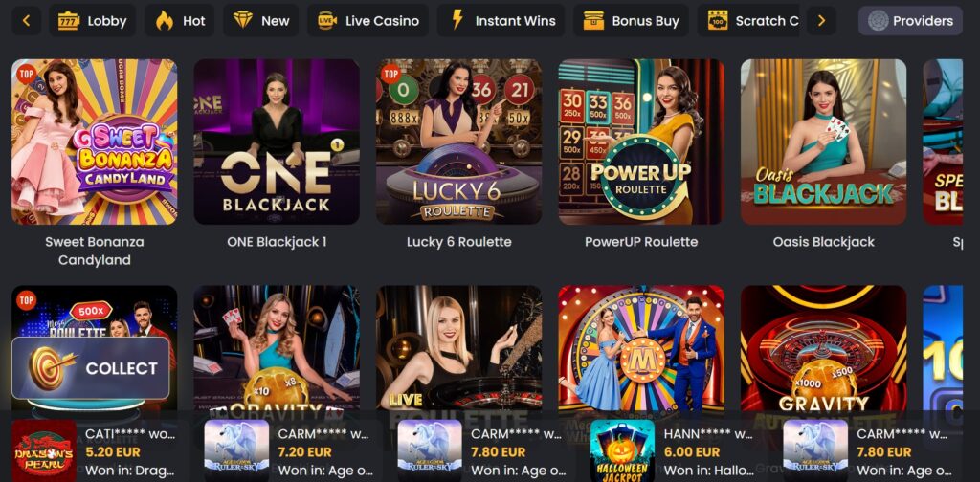The width and height of the screenshot is (980, 482).
Task: Click the Halloween Jackpot winner icon
Action: pyautogui.click(x=622, y=450)
